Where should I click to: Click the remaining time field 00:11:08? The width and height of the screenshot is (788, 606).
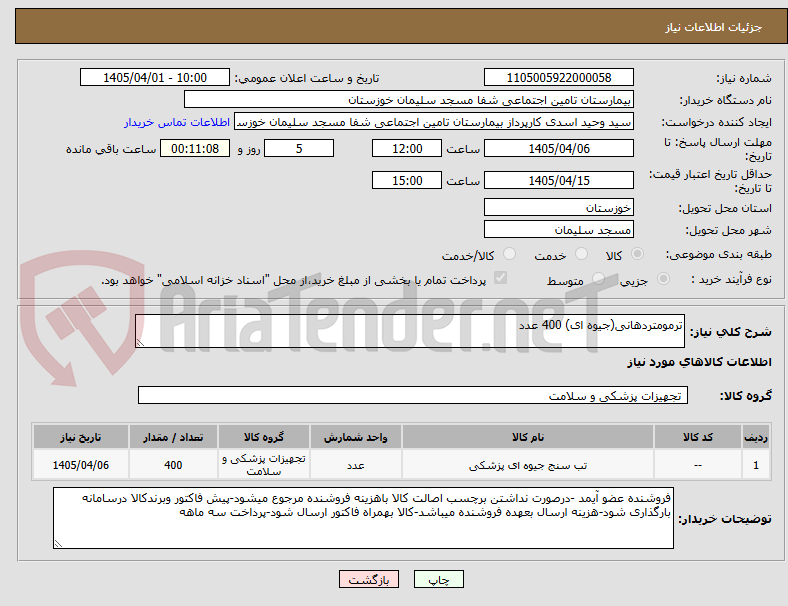click(195, 148)
